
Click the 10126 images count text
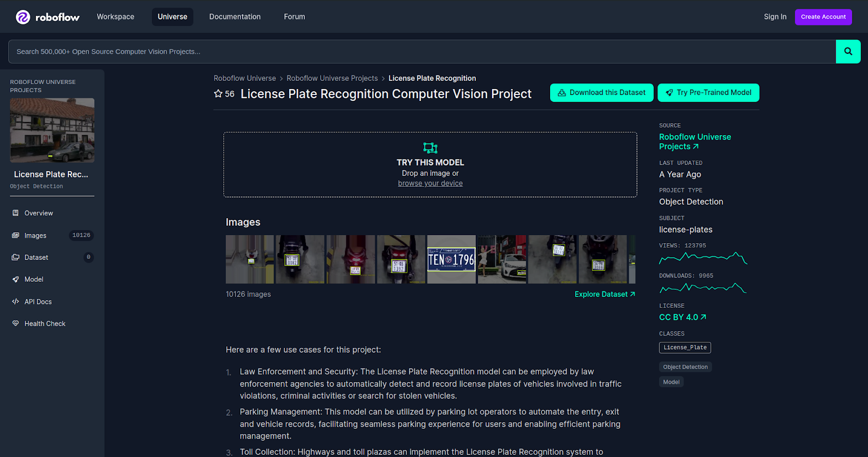pos(248,294)
